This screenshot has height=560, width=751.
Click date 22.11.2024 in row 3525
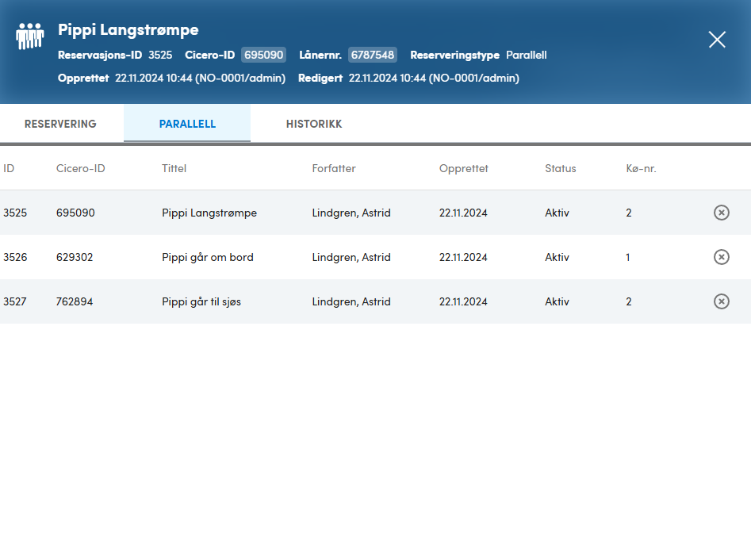[463, 213]
